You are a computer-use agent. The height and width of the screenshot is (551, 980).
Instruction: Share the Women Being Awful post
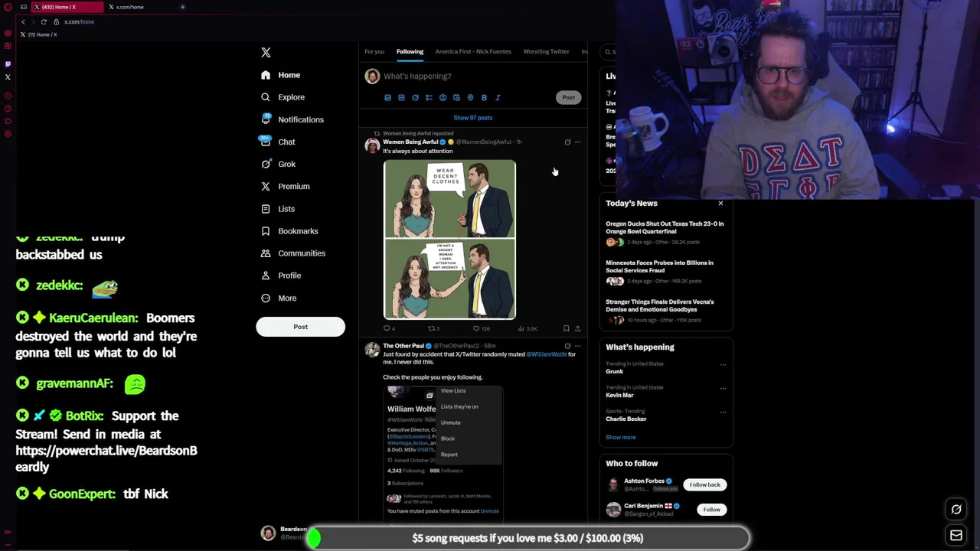click(577, 328)
